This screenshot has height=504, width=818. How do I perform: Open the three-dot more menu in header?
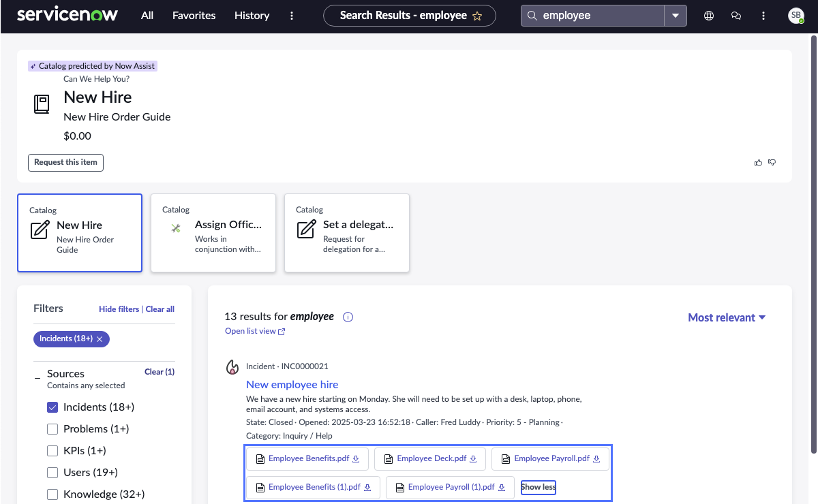292,16
